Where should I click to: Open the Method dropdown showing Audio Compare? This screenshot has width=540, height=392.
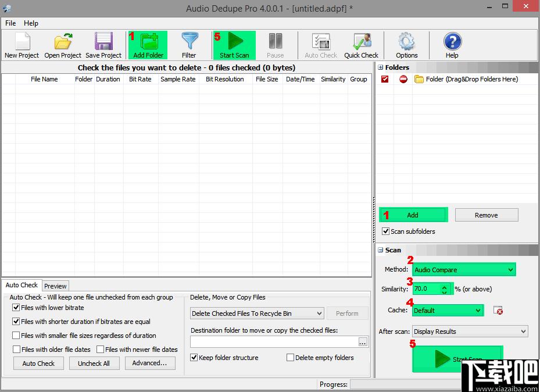click(x=463, y=270)
